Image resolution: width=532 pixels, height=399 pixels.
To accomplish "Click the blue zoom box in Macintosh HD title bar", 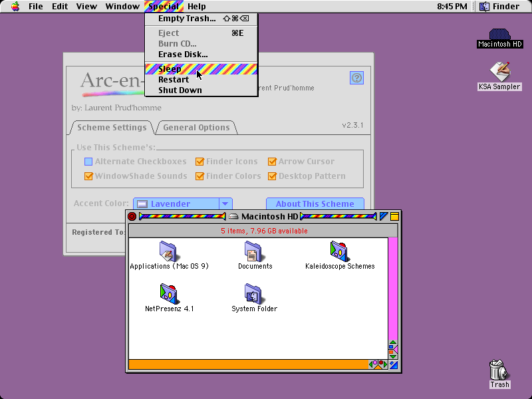I will coord(384,216).
